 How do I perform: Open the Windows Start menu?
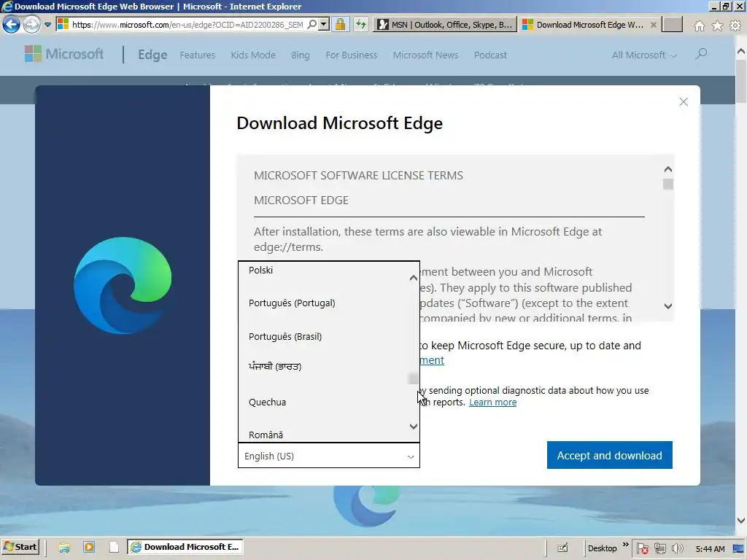(20, 547)
